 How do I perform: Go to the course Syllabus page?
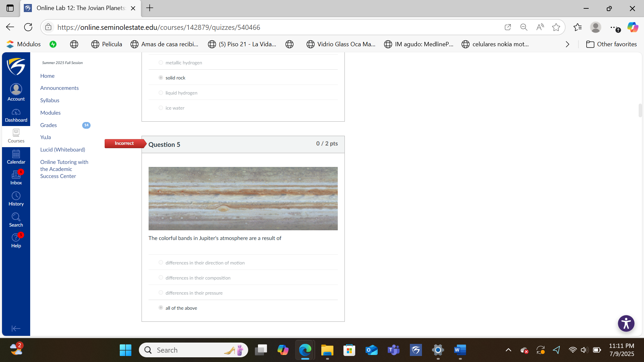[x=50, y=100]
